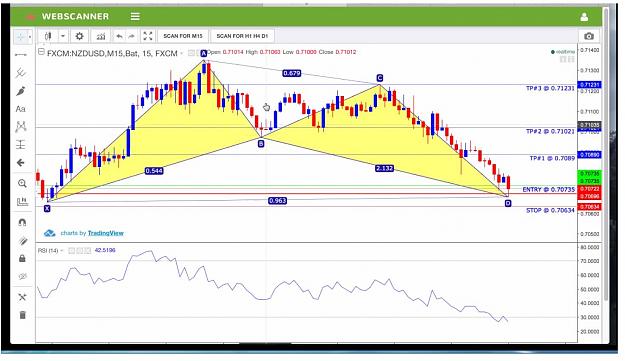Expand the cursor tool dropdown arrow
Screen dimensions: 625x361
[x=30, y=37]
